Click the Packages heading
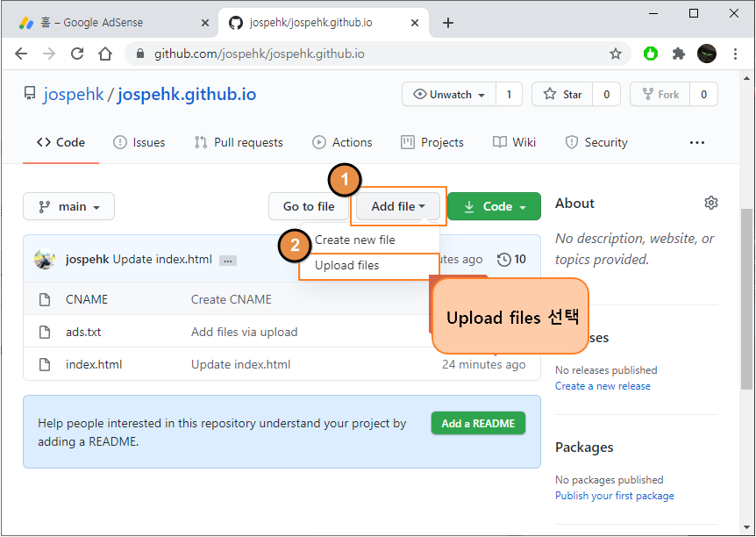Screen dimensions: 756x537 [584, 447]
